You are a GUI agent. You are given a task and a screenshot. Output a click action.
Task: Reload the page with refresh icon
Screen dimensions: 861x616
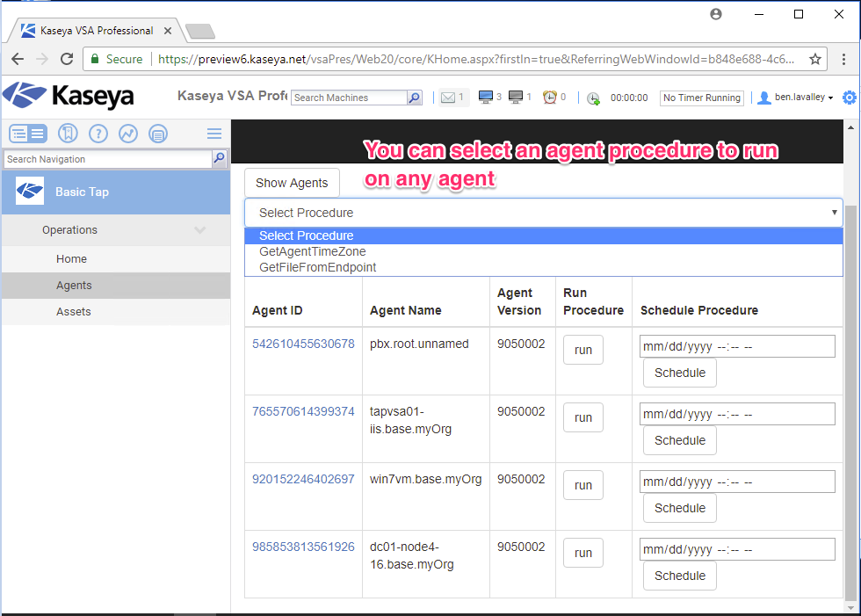tap(67, 59)
